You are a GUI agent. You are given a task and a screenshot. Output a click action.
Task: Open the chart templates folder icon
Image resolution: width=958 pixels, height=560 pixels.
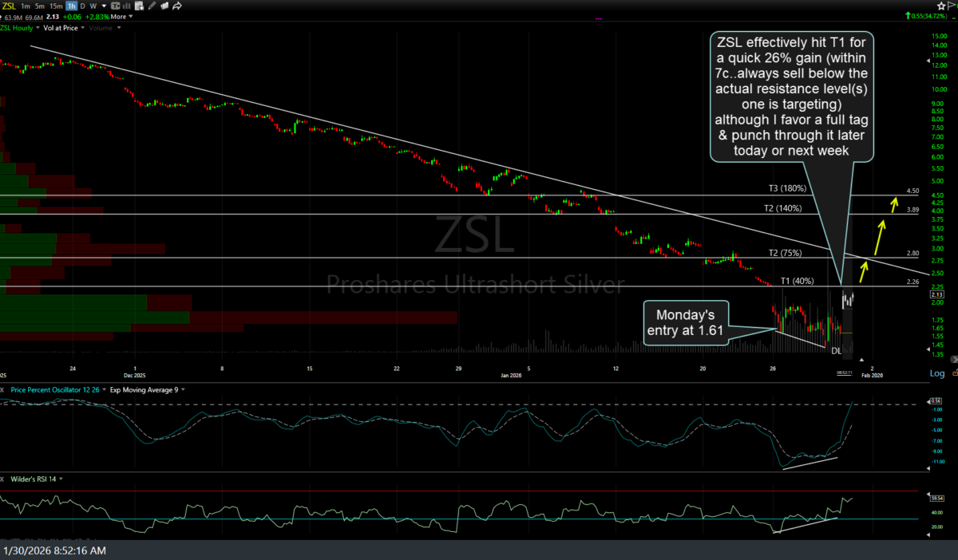click(x=164, y=6)
